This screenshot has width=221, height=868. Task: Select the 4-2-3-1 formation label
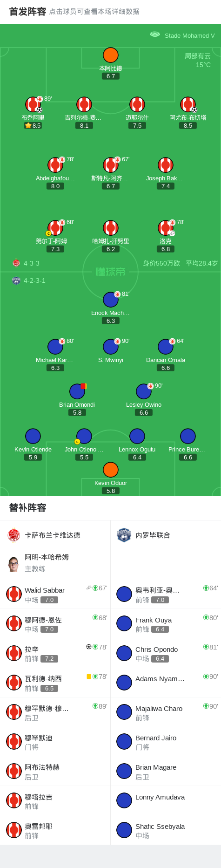34,281
